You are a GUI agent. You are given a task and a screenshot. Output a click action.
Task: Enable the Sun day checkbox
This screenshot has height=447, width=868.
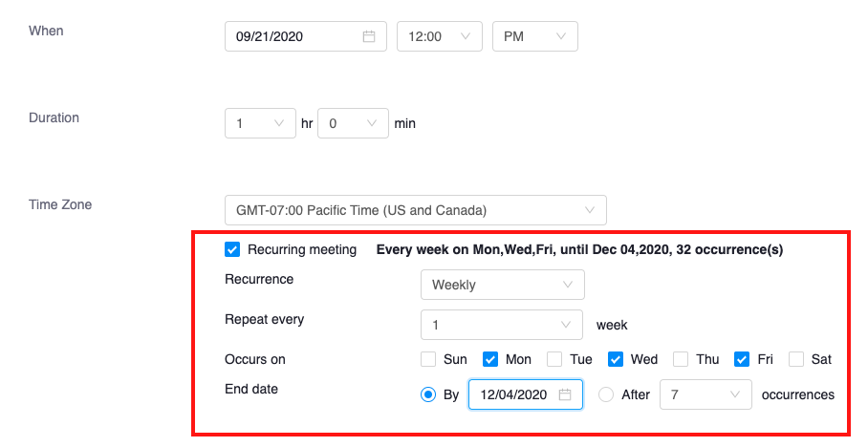tap(428, 359)
